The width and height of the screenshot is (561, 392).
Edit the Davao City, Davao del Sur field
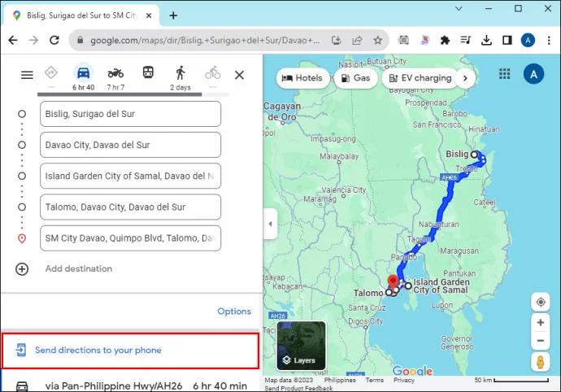(131, 145)
